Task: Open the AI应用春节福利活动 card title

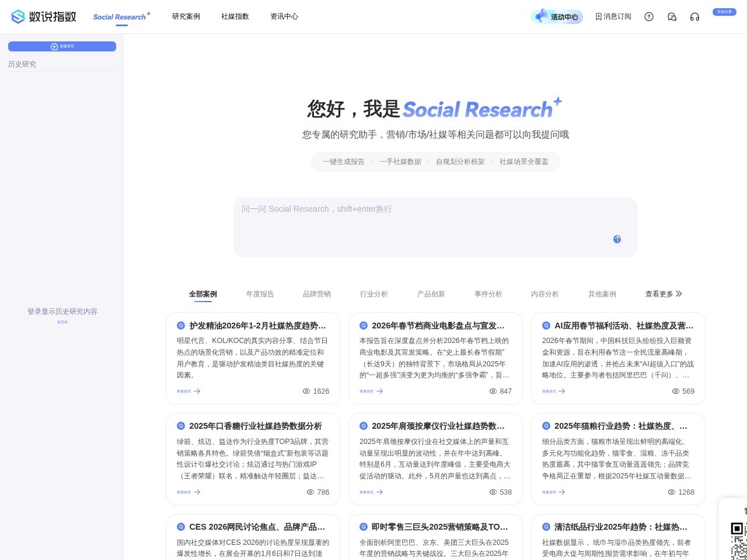Action: click(624, 325)
